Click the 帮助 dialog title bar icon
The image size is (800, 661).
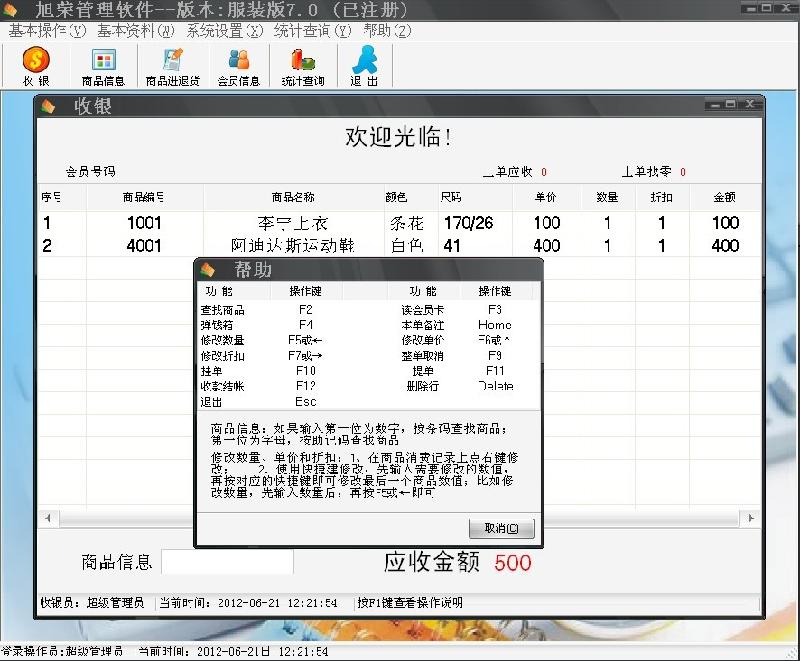click(208, 268)
